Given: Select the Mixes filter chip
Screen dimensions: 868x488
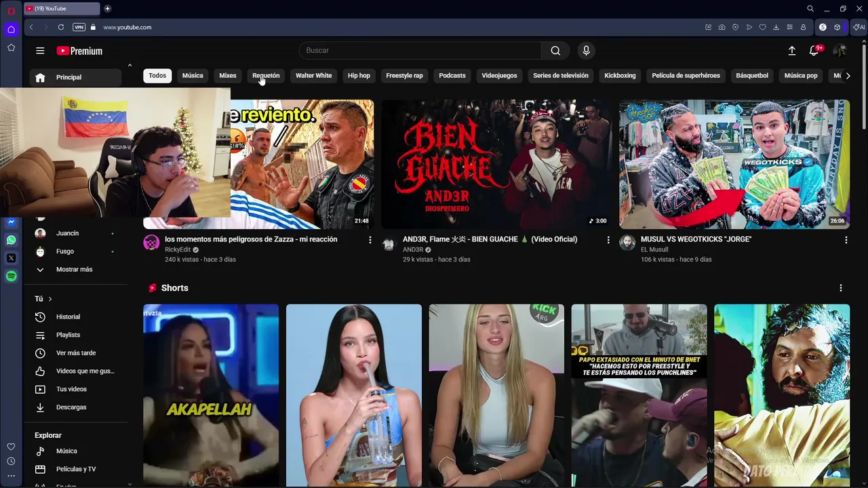Looking at the screenshot, I should point(228,76).
